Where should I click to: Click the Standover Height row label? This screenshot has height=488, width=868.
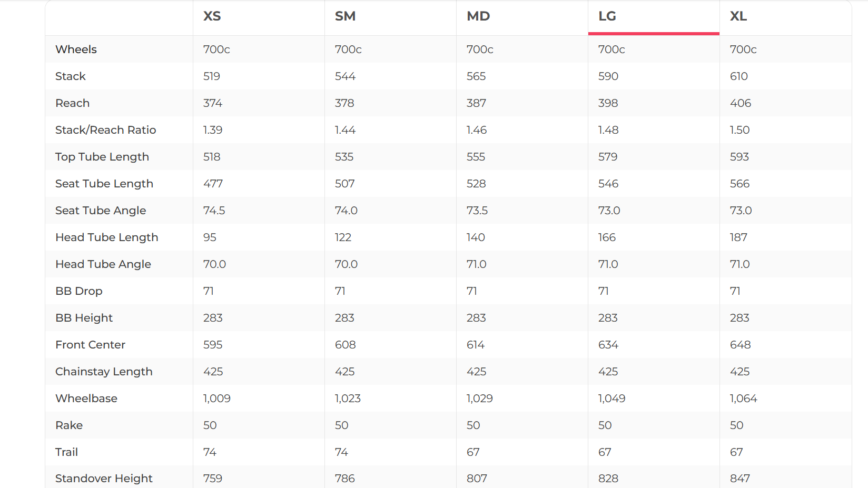pos(104,479)
